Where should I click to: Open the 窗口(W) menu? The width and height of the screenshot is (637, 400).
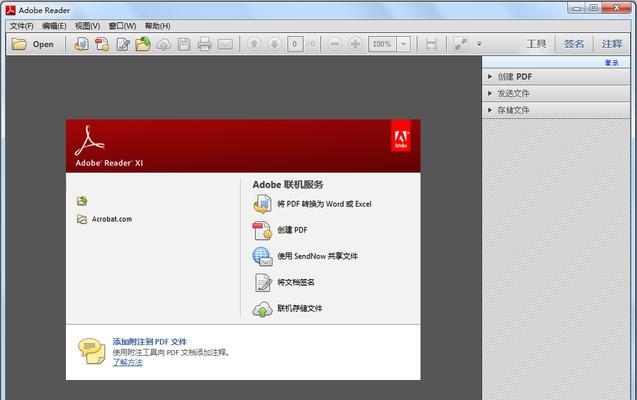(x=122, y=26)
